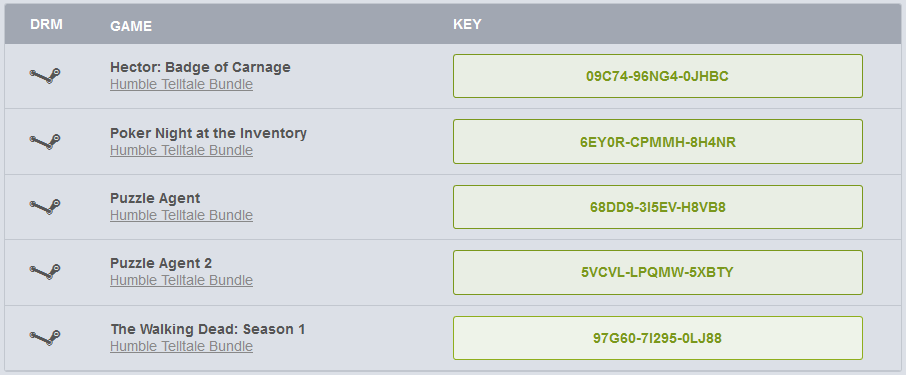The height and width of the screenshot is (375, 906).
Task: Click The Walking Dead key 97G60-7I295-0LJ88
Action: (658, 338)
